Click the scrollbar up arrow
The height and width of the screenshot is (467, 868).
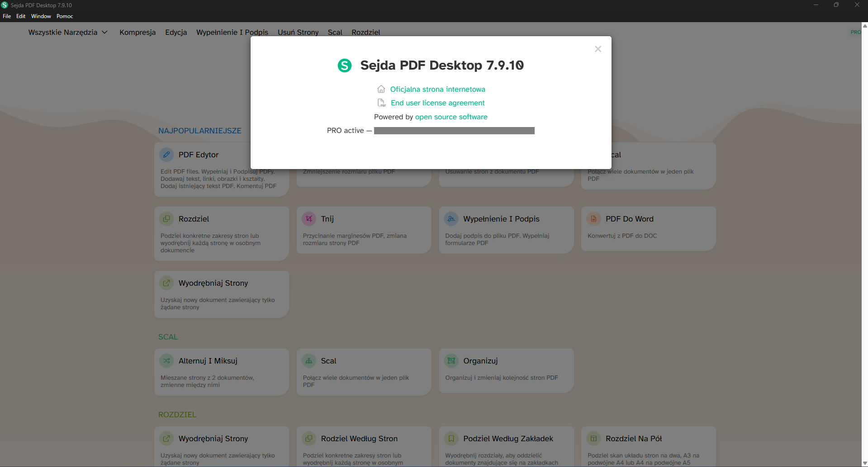tap(864, 26)
